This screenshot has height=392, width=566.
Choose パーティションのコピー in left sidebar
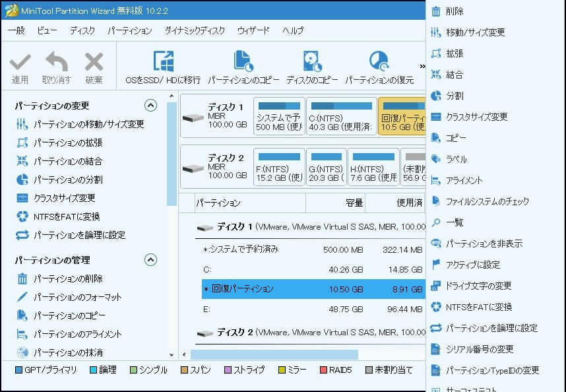click(61, 315)
